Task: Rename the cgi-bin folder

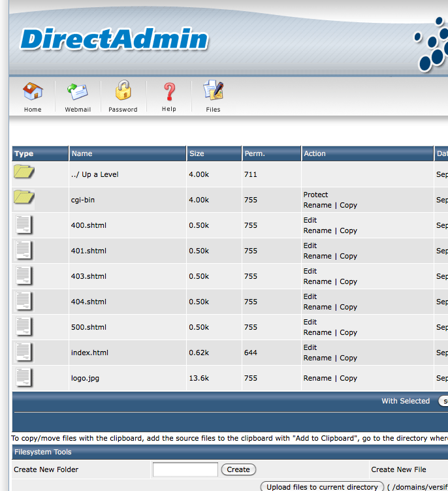Action: (x=317, y=205)
